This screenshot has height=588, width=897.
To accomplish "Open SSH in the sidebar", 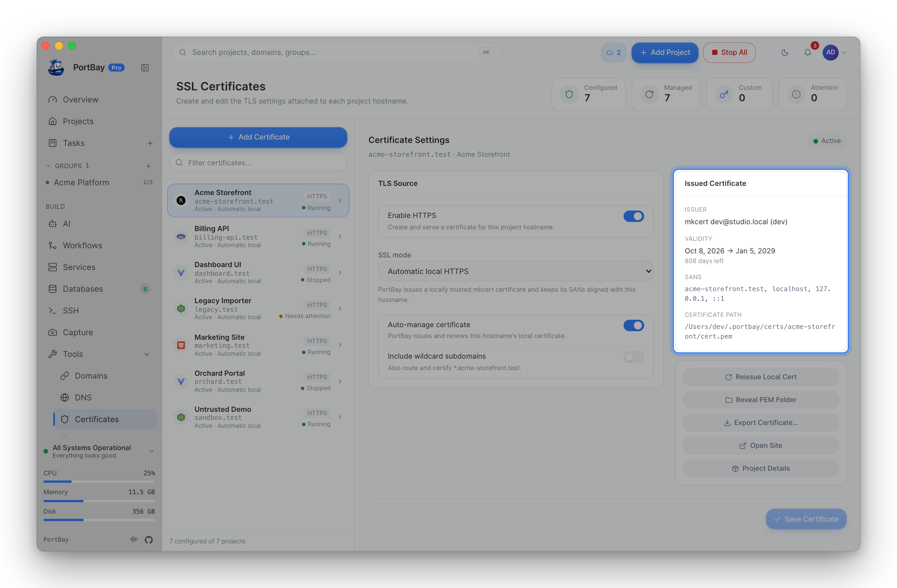I will point(100,311).
